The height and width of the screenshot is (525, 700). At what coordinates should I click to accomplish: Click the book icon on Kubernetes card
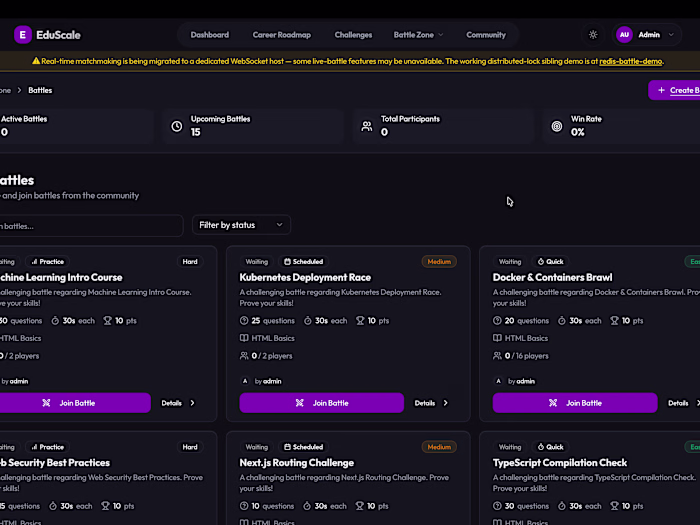coord(244,338)
